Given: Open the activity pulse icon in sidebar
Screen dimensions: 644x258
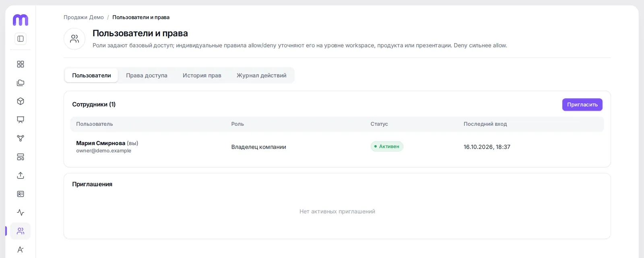Looking at the screenshot, I should (21, 212).
